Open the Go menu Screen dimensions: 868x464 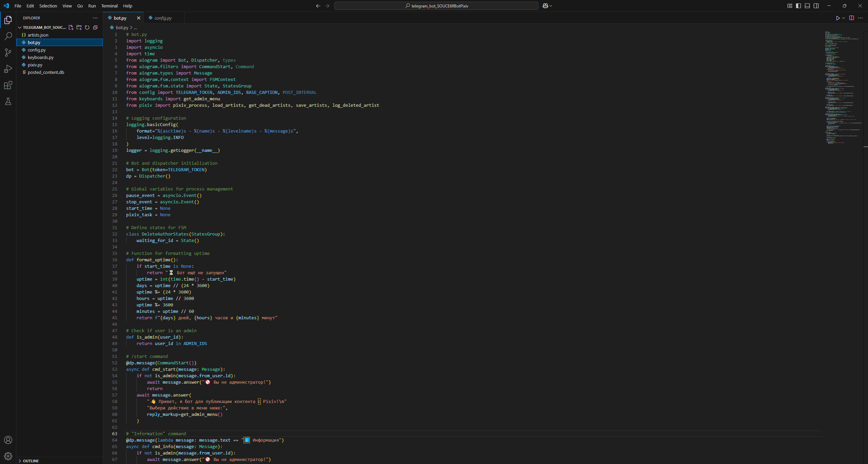(80, 6)
